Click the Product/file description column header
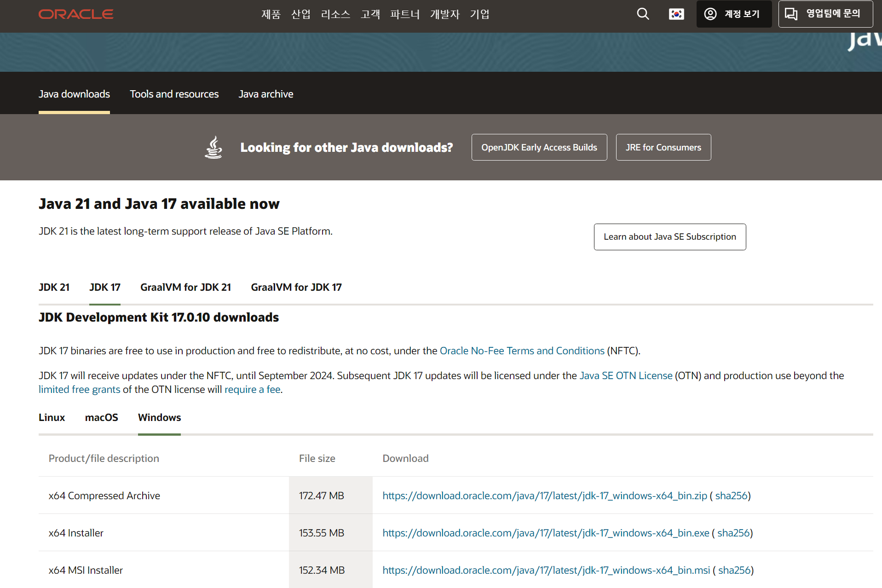 [x=104, y=458]
